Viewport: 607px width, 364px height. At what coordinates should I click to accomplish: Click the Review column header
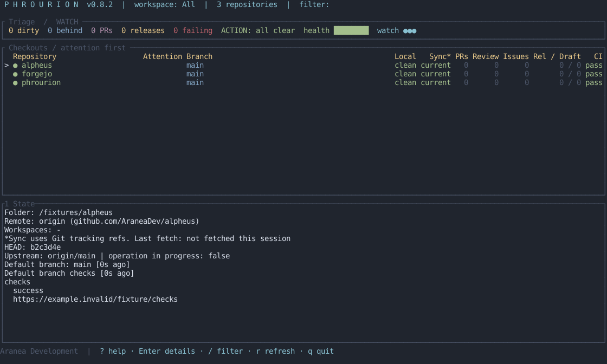coord(486,56)
